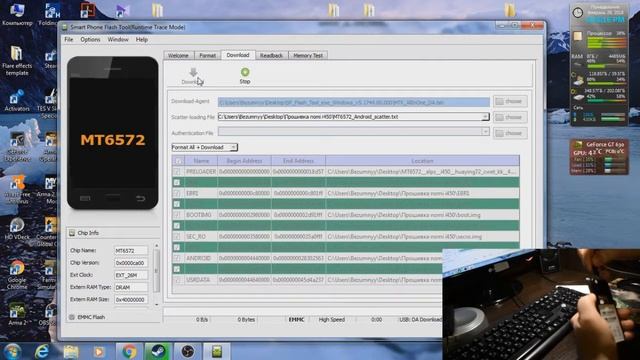The width and height of the screenshot is (640, 360).
Task: Click the Name column header
Action: [x=201, y=161]
